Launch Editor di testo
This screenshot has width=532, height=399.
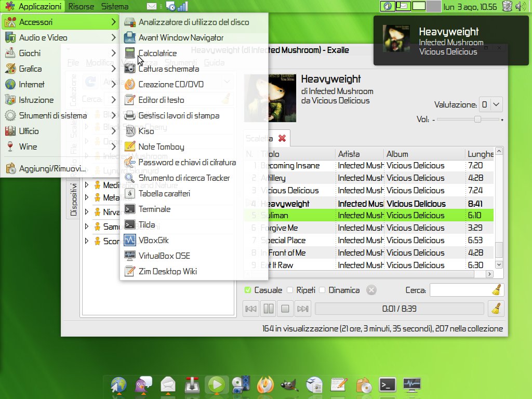click(194, 100)
